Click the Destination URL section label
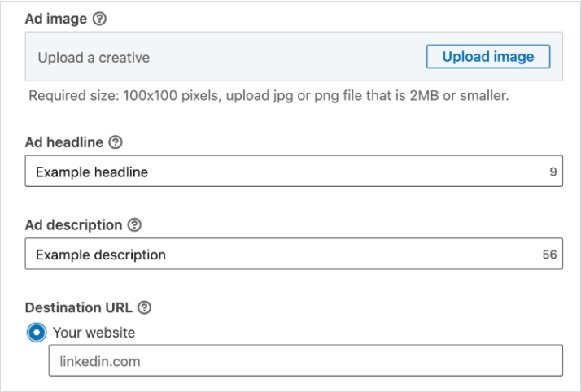 tap(78, 307)
